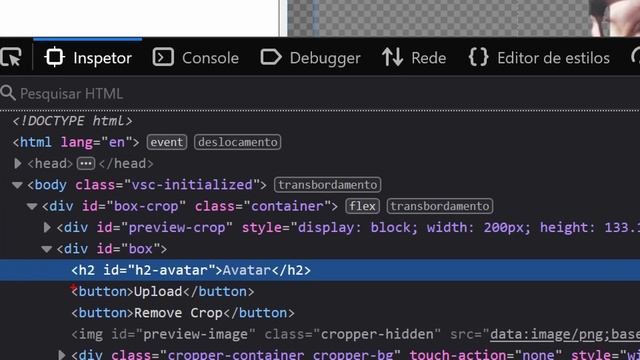
Task: Click the Rede arrows icon
Action: point(393,57)
